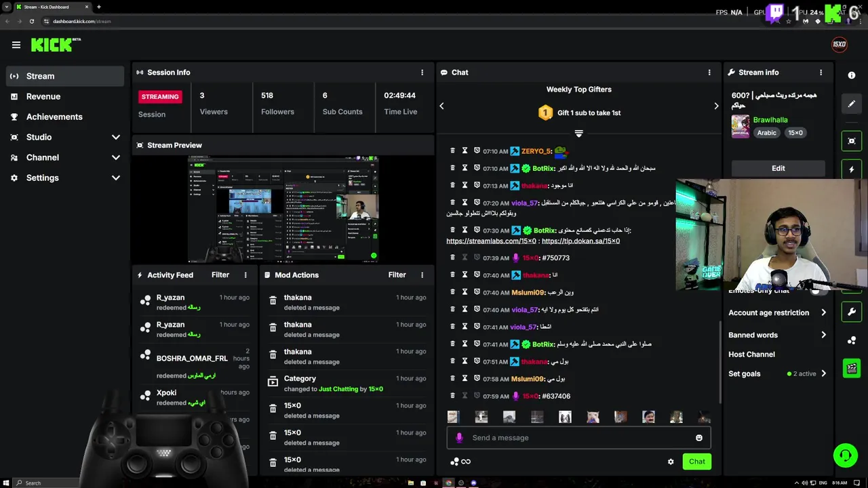Viewport: 868px width, 488px height.
Task: Open Stream info three-dot menu
Action: point(821,73)
